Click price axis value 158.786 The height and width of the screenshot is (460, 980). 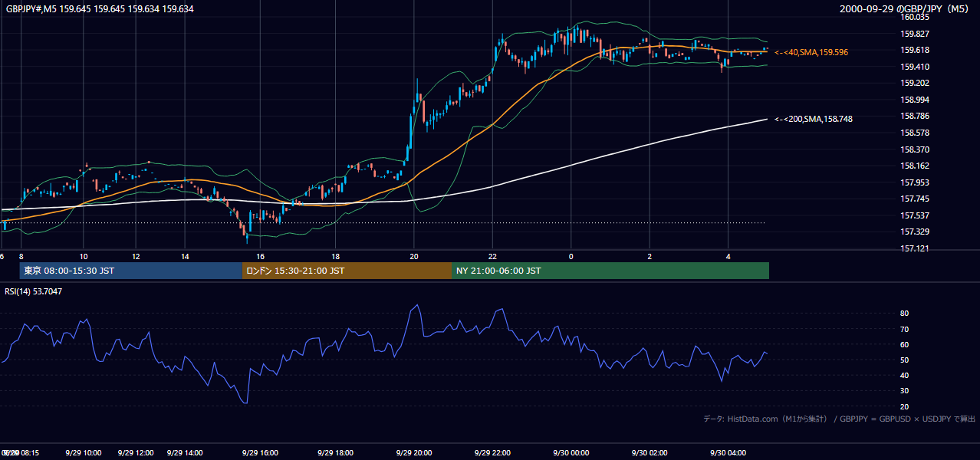tap(916, 116)
